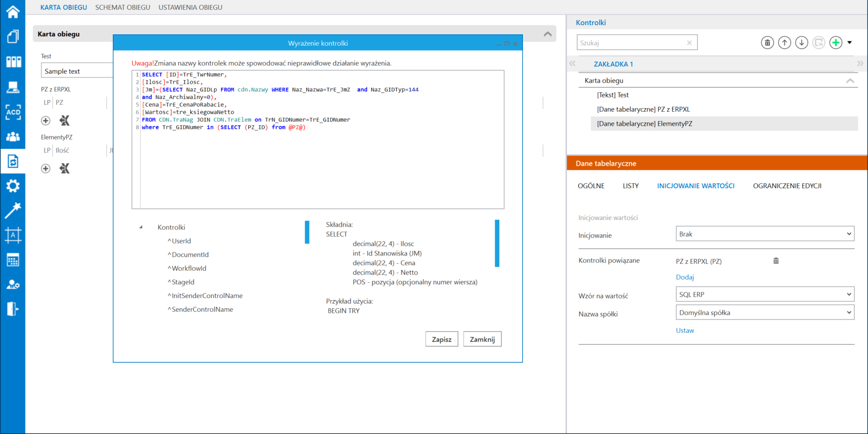Select the ZAKŁADKA 1 tab header

click(613, 64)
